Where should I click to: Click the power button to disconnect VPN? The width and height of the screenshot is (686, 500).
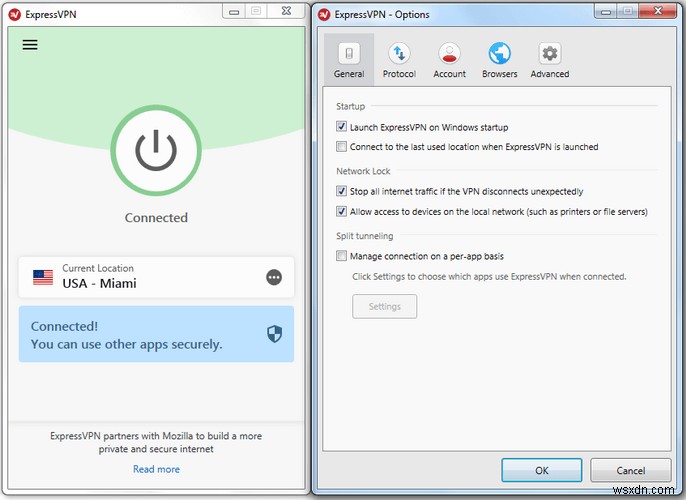pos(156,150)
